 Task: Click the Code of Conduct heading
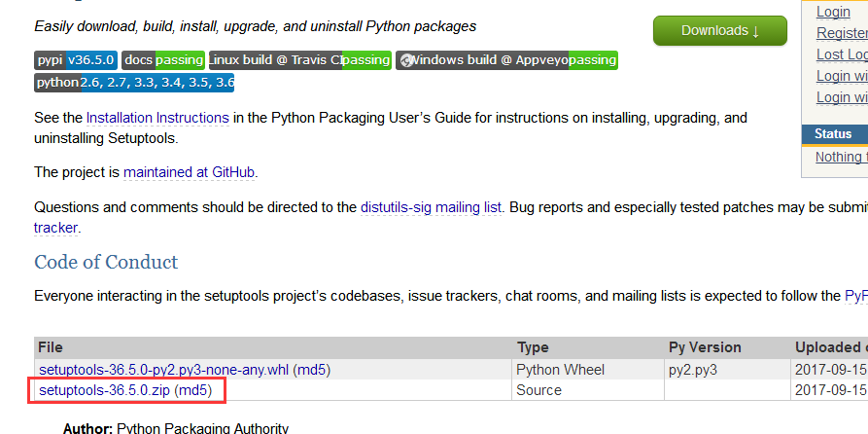[x=106, y=262]
